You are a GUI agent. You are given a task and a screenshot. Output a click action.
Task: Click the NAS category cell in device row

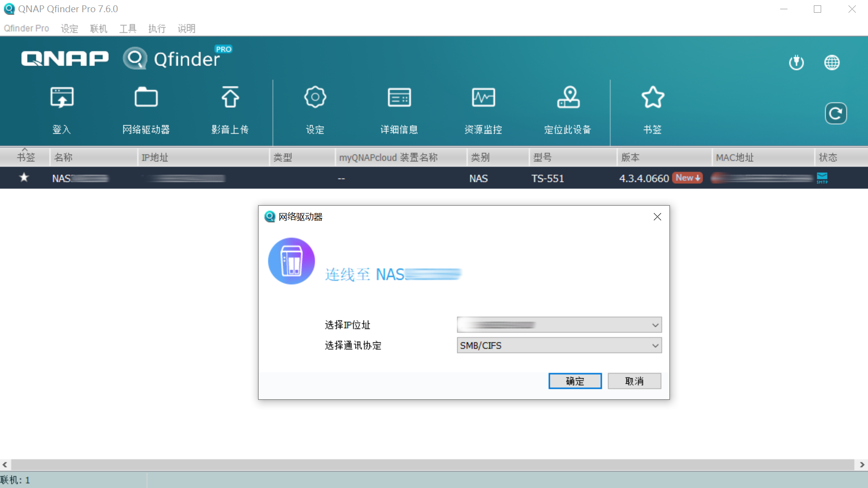(479, 178)
